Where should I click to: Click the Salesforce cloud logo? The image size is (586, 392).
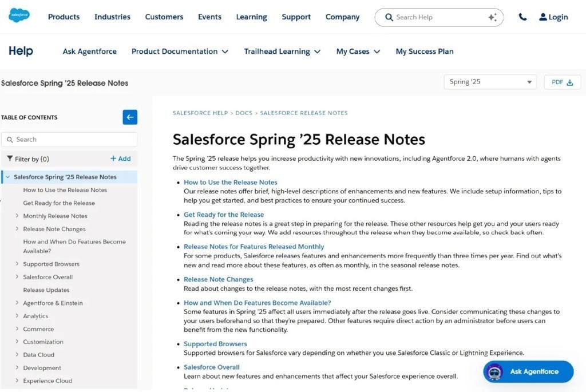(x=19, y=15)
